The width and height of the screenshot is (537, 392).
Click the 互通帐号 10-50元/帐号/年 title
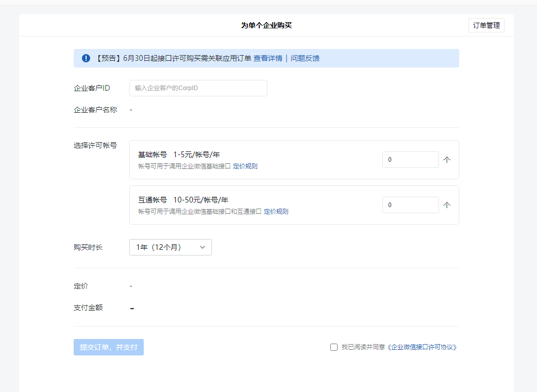(183, 200)
